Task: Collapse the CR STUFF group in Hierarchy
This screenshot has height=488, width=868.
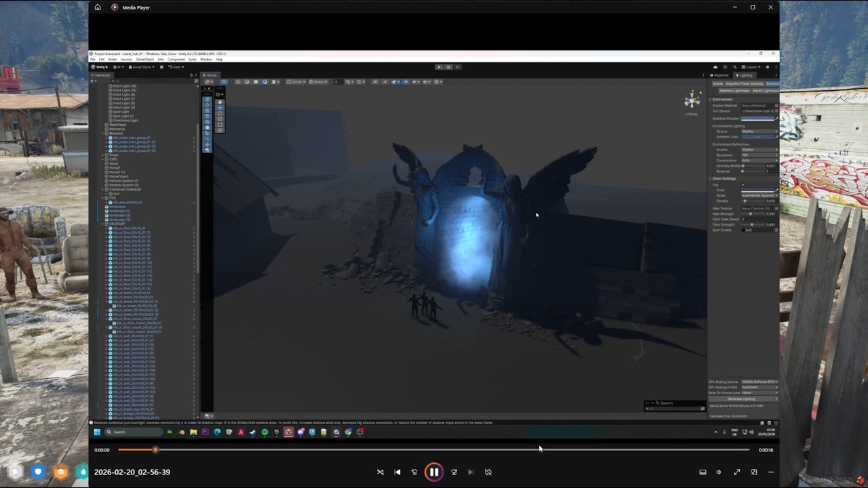Action: click(x=102, y=224)
